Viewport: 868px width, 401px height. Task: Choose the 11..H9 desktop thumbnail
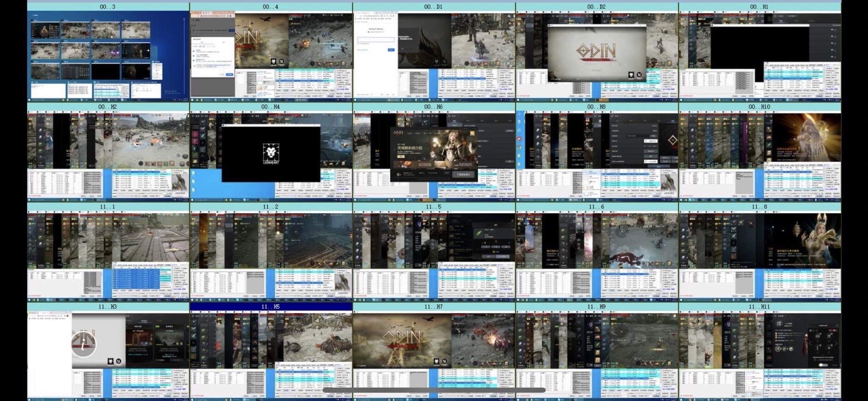coord(597,355)
